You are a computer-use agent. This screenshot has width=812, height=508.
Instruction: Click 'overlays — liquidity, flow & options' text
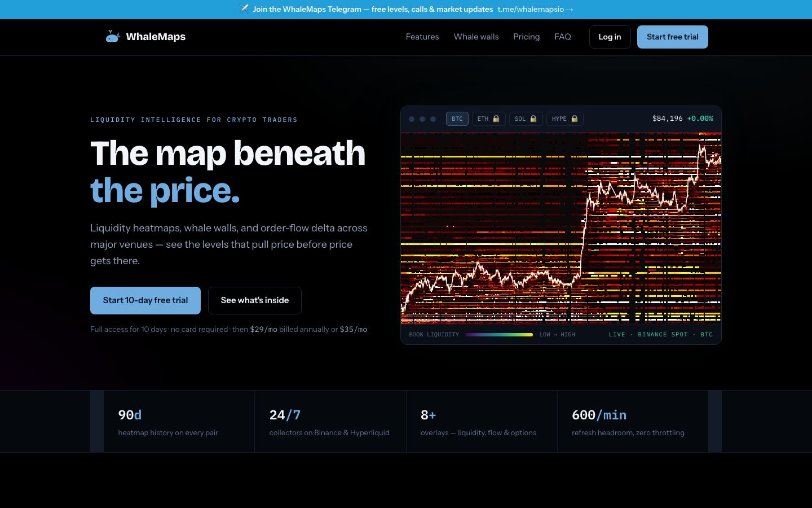click(478, 433)
